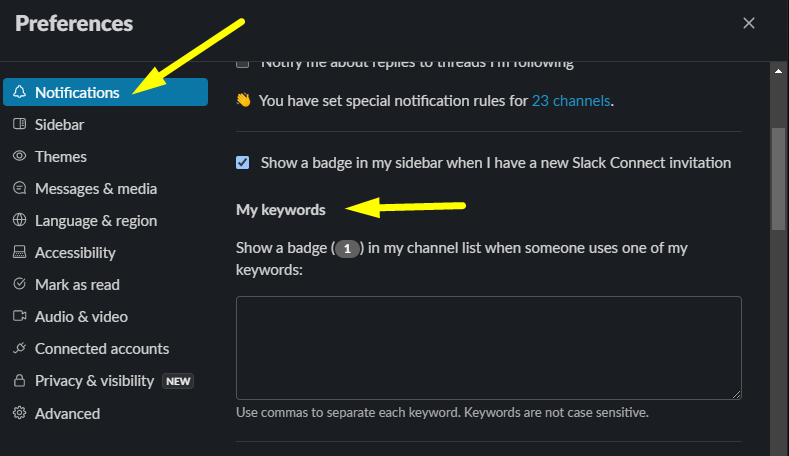
Task: Click the Notifications bell icon
Action: coord(19,93)
